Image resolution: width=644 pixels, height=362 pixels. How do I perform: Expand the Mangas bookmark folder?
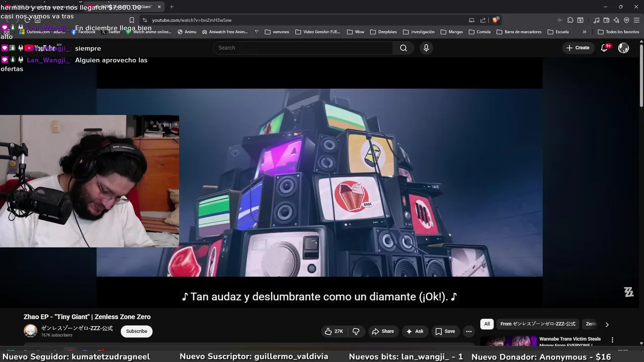pyautogui.click(x=451, y=32)
